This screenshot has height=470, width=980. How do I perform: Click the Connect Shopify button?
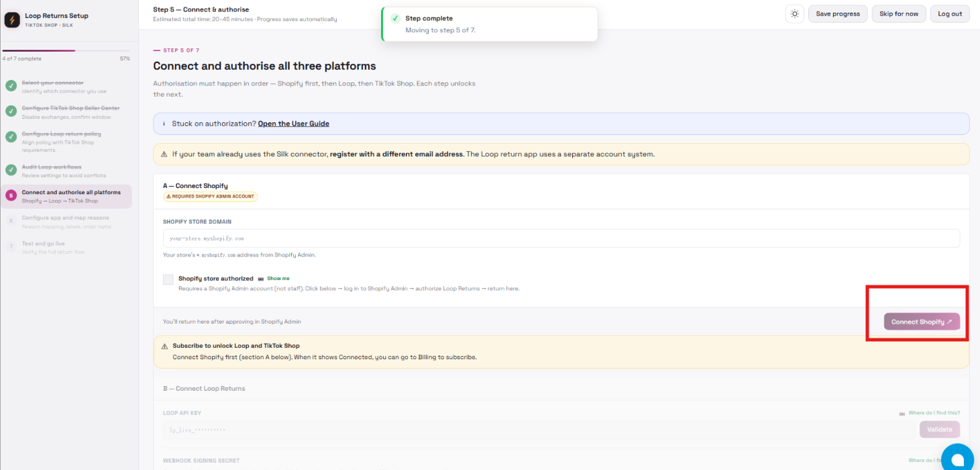(x=922, y=322)
